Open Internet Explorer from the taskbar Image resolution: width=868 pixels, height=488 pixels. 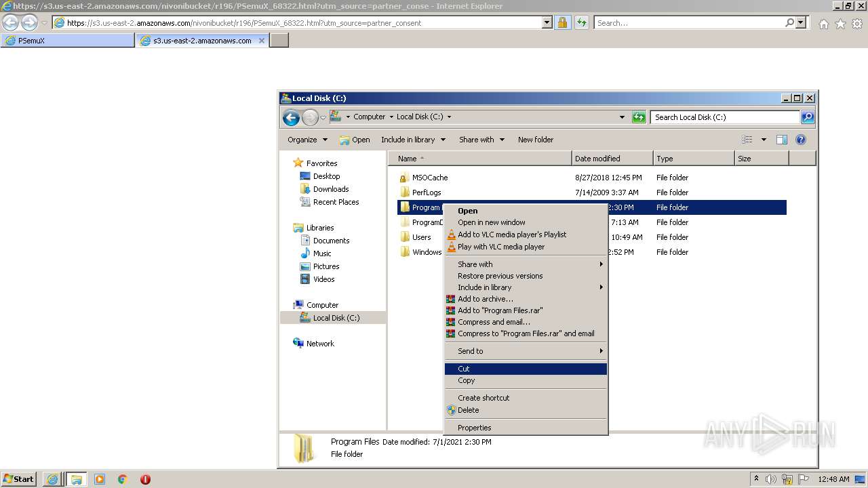(52, 479)
